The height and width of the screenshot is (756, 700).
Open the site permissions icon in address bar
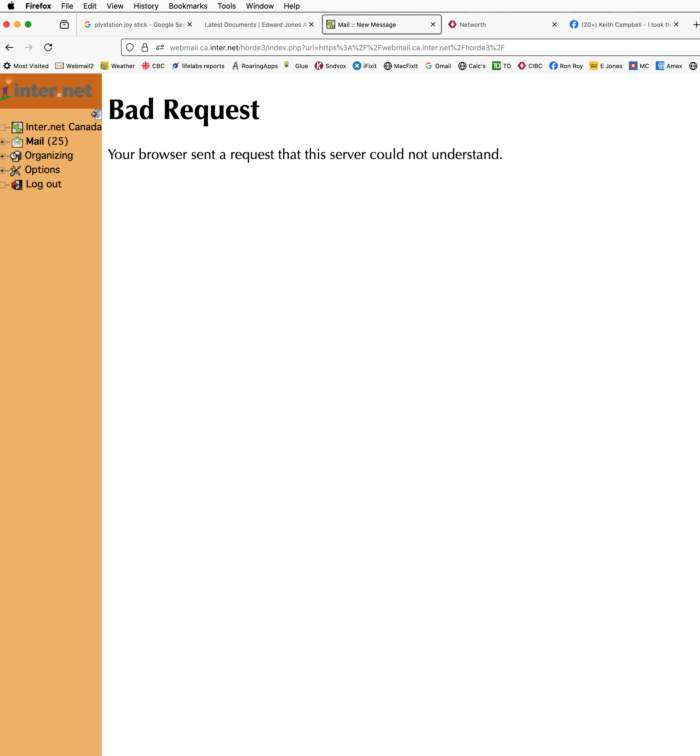pyautogui.click(x=160, y=47)
